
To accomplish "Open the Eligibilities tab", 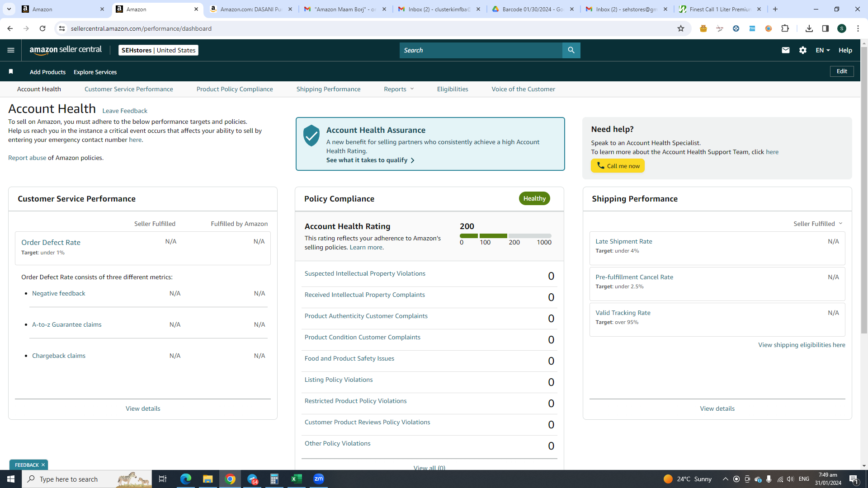I will pyautogui.click(x=453, y=89).
